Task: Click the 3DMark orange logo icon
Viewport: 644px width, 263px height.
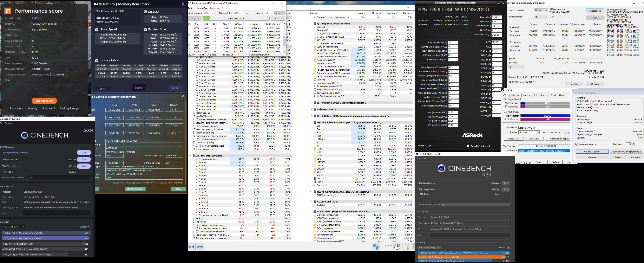Action: click(x=8, y=11)
